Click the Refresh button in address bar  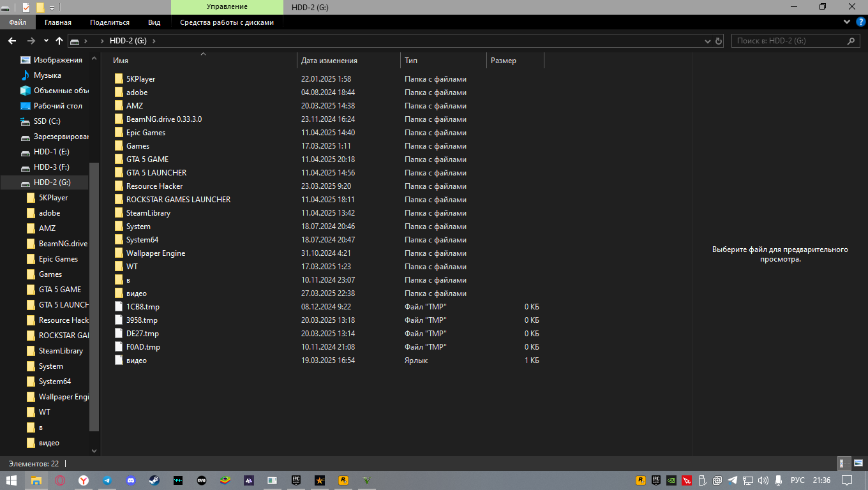[719, 41]
